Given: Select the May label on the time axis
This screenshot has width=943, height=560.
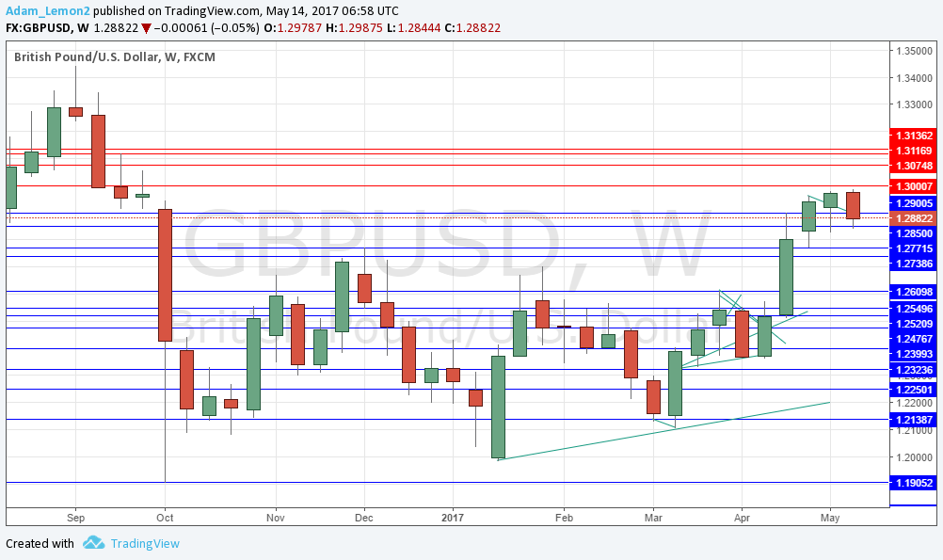Looking at the screenshot, I should coord(830,518).
